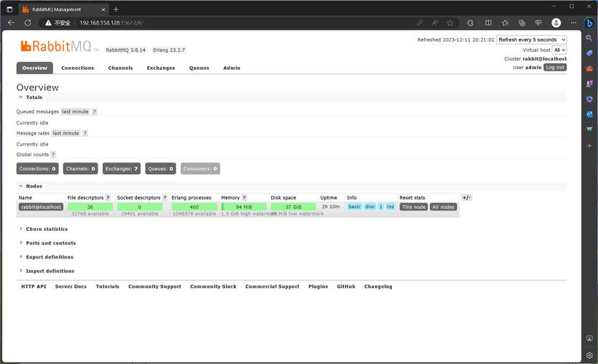This screenshot has width=598, height=364.
Task: Open browser settings and more menu
Action: pos(573,23)
